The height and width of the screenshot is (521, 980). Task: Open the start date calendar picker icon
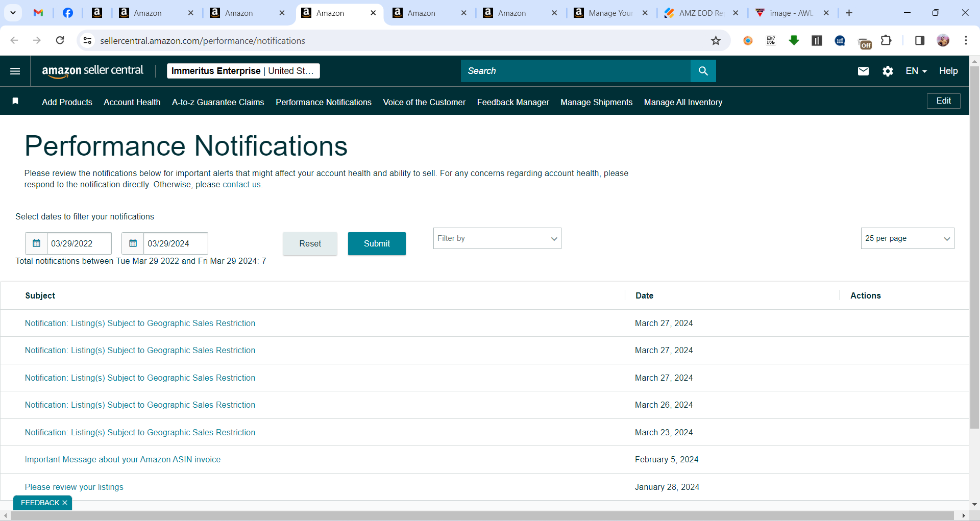click(36, 243)
